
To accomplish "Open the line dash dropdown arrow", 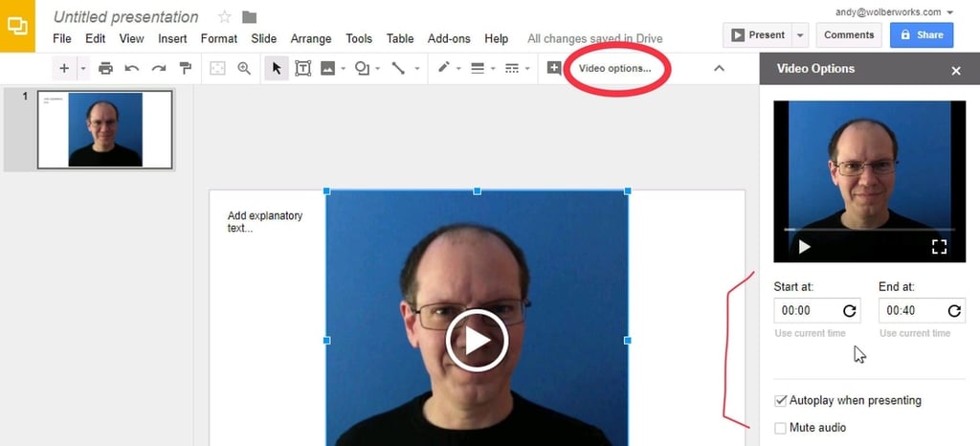I will click(527, 69).
